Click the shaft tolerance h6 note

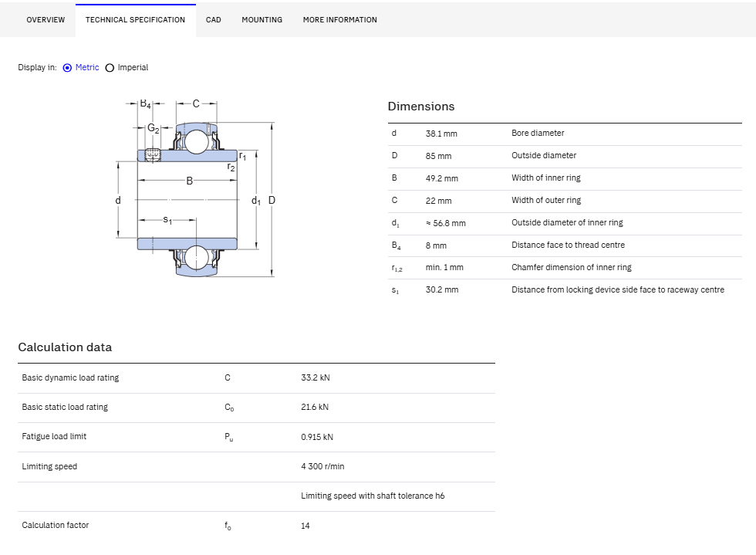pos(373,496)
